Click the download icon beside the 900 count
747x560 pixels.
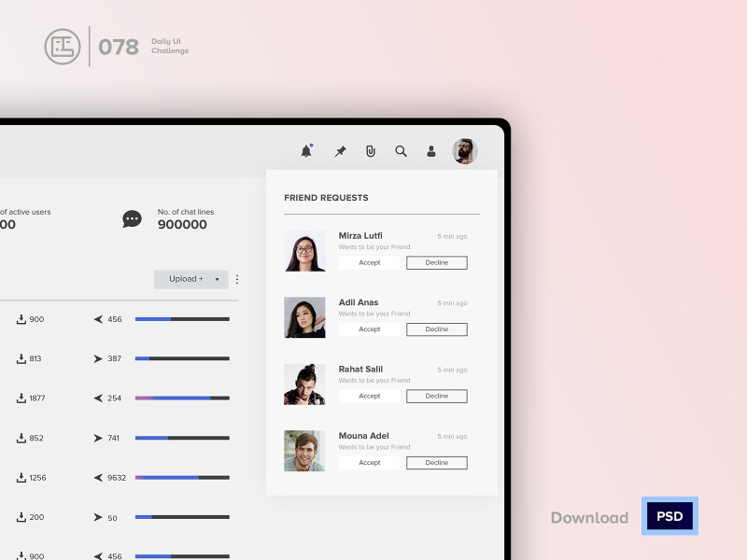(22, 319)
